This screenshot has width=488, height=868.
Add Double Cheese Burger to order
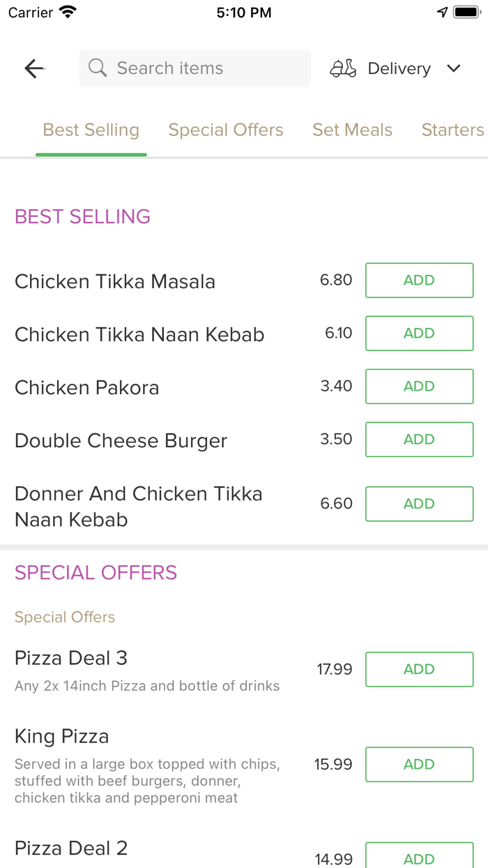tap(419, 440)
